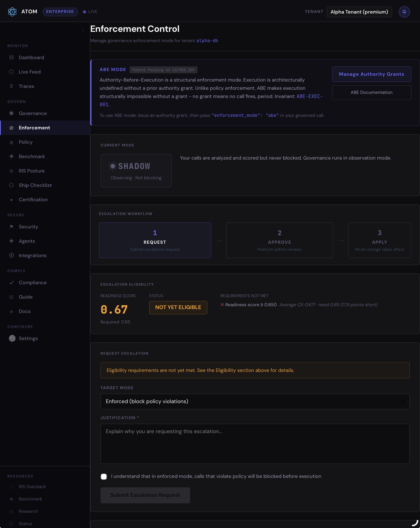Click user avatar Q in header
420x528 pixels.
[404, 12]
